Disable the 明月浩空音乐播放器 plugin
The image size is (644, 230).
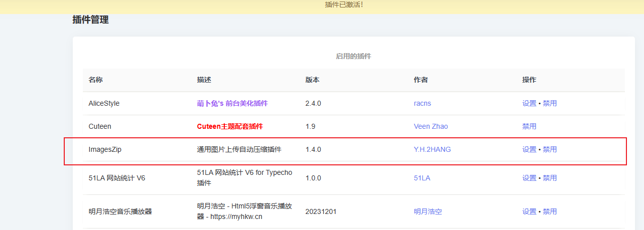pyautogui.click(x=550, y=211)
